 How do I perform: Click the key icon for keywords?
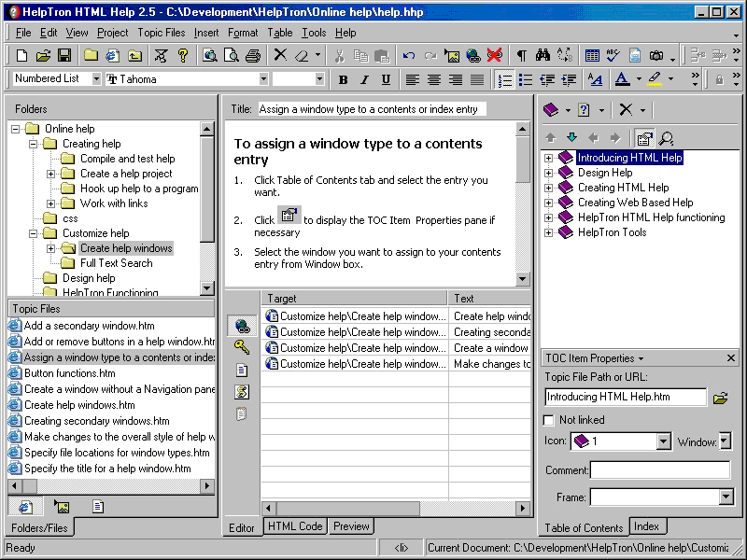pyautogui.click(x=242, y=347)
